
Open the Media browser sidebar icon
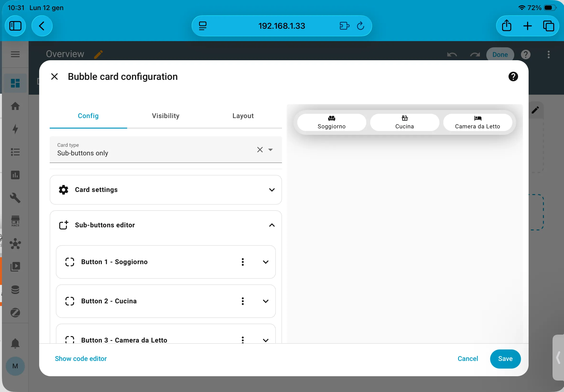point(15,267)
